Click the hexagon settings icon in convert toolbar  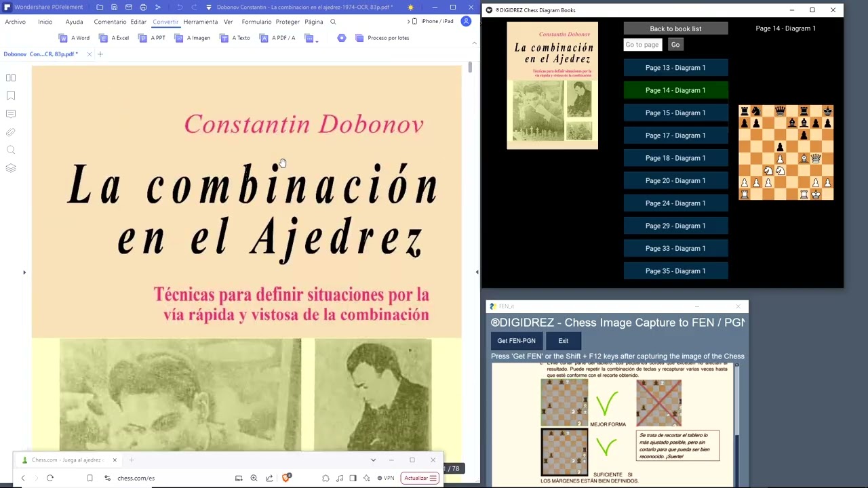click(342, 38)
